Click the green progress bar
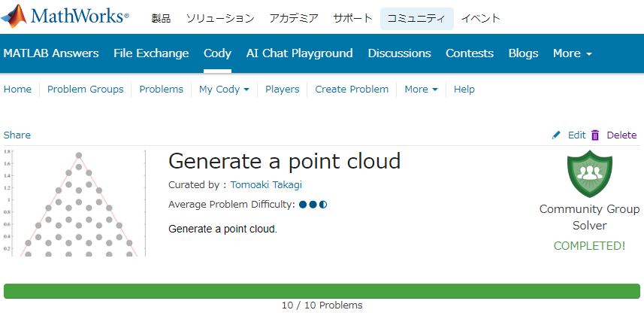The image size is (644, 313). tap(322, 290)
